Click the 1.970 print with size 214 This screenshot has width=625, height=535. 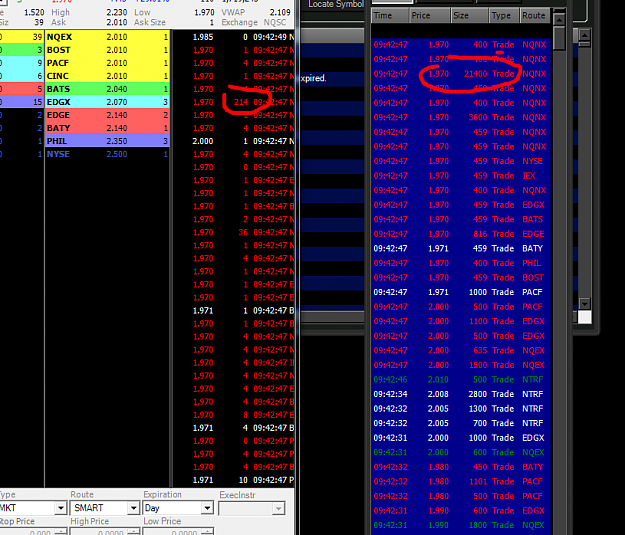pos(234,102)
